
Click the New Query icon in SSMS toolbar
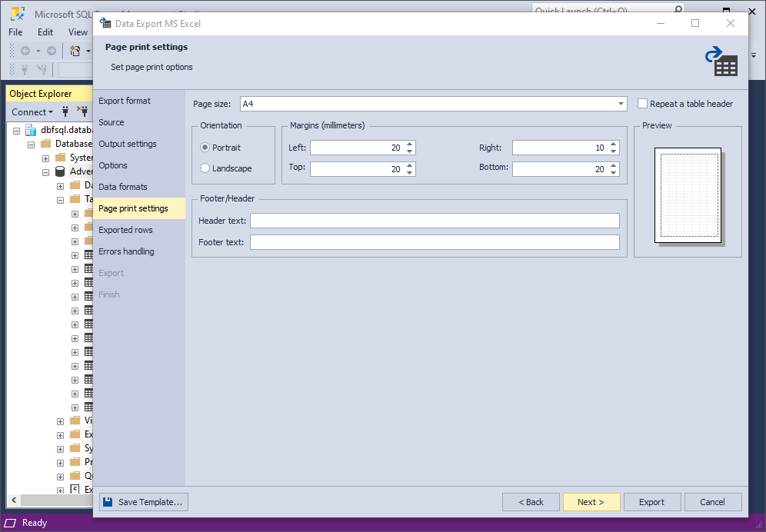[75, 50]
